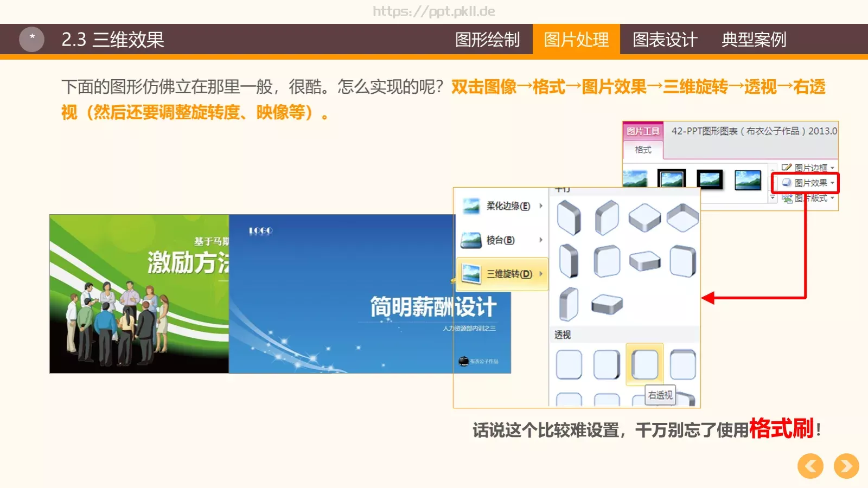
Task: Click the 图片效果 button in the ribbon
Action: point(805,183)
